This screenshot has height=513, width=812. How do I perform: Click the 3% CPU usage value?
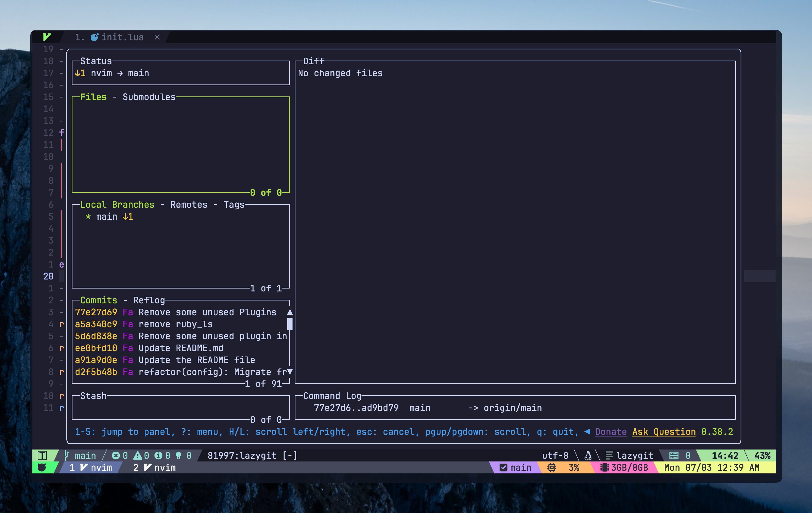point(574,467)
